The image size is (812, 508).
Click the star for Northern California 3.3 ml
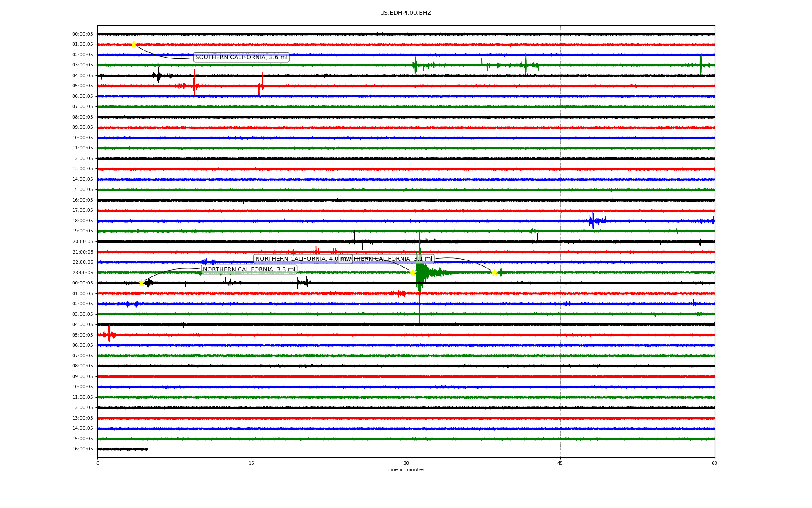(x=141, y=283)
